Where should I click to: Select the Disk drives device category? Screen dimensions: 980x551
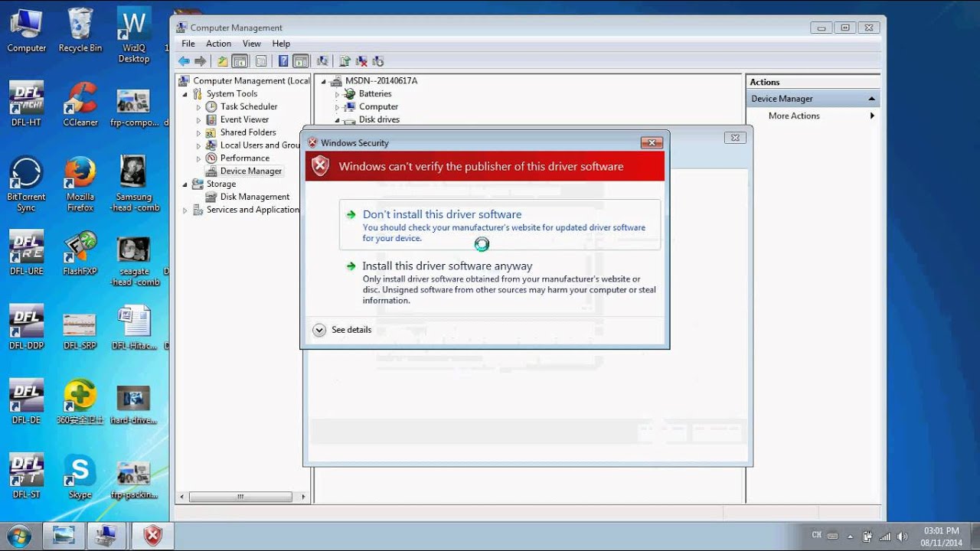[x=379, y=120]
